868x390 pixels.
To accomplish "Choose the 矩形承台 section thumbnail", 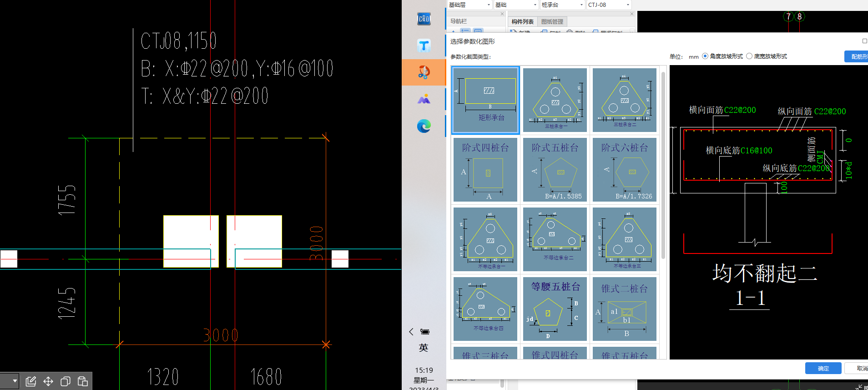I will [x=485, y=100].
